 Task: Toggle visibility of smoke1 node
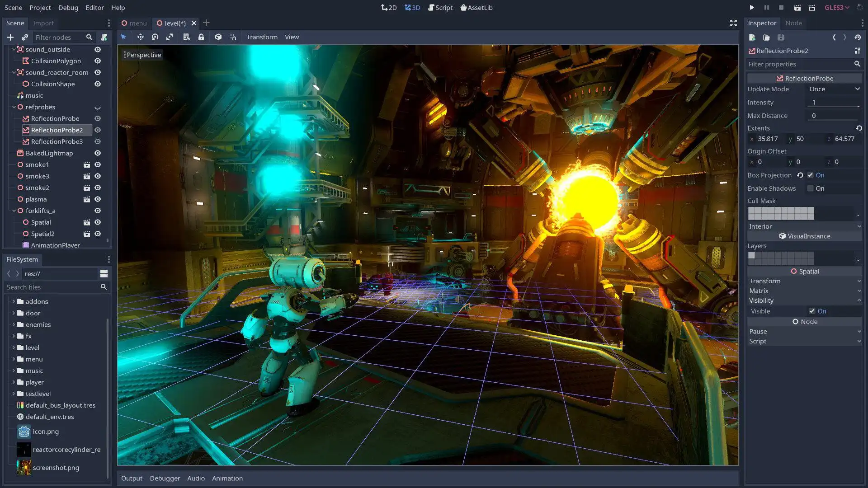point(98,164)
